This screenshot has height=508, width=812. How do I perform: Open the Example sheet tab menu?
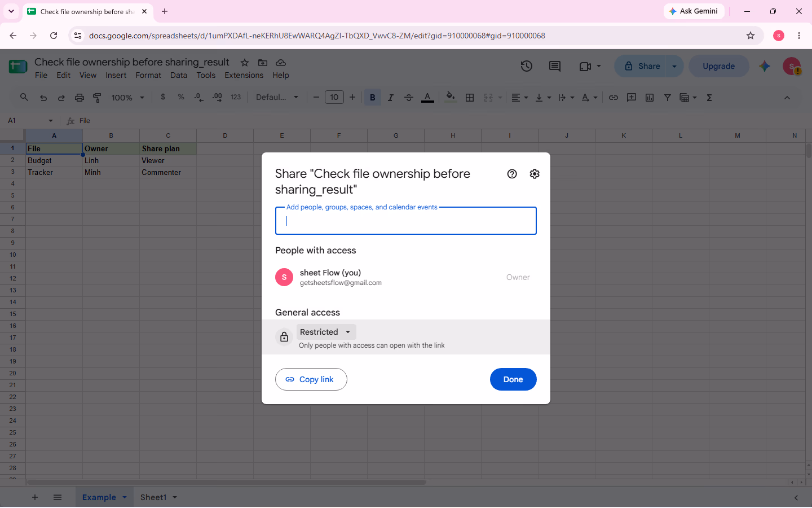tap(125, 497)
